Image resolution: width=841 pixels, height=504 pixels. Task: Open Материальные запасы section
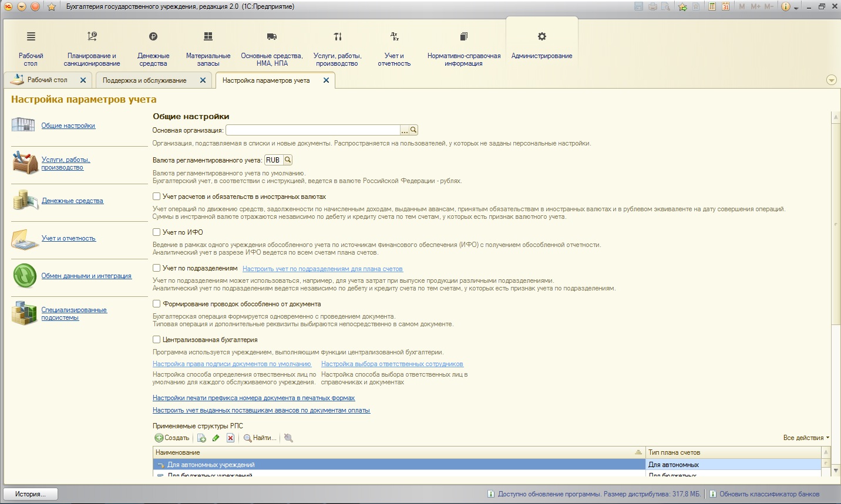pos(208,49)
